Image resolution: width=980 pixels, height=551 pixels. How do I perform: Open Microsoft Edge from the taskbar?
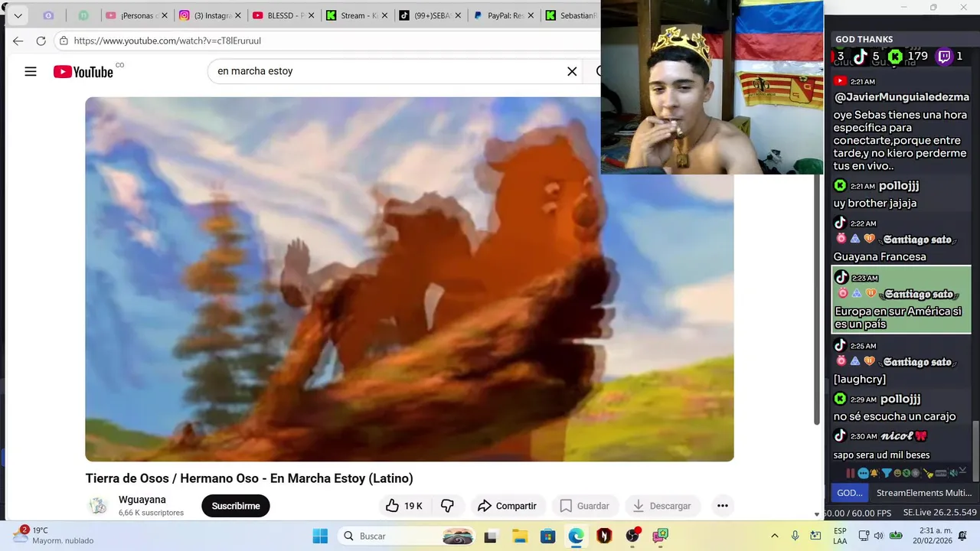(x=576, y=536)
